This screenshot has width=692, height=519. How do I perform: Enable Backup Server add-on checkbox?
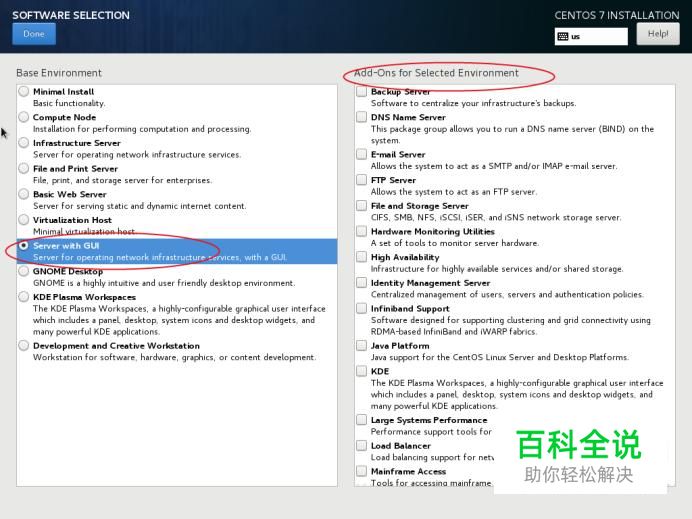(x=361, y=91)
